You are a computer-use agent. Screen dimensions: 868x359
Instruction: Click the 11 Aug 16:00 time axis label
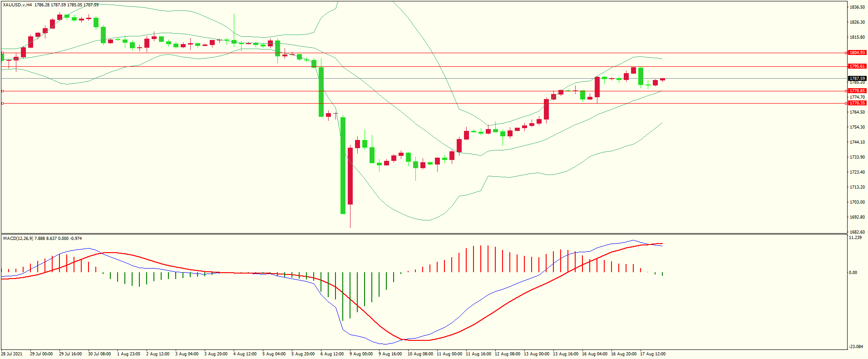tap(478, 354)
